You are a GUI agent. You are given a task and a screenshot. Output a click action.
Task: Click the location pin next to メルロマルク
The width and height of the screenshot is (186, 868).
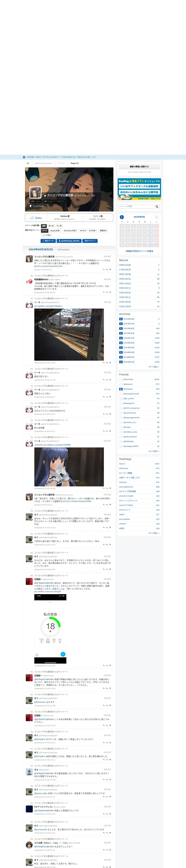pyautogui.click(x=30, y=206)
